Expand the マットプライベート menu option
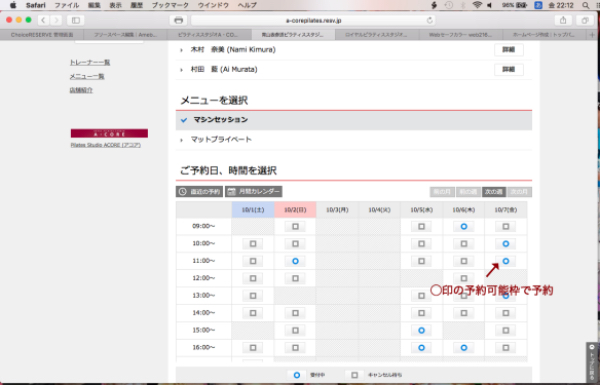Image resolution: width=600 pixels, height=385 pixels. click(x=354, y=140)
